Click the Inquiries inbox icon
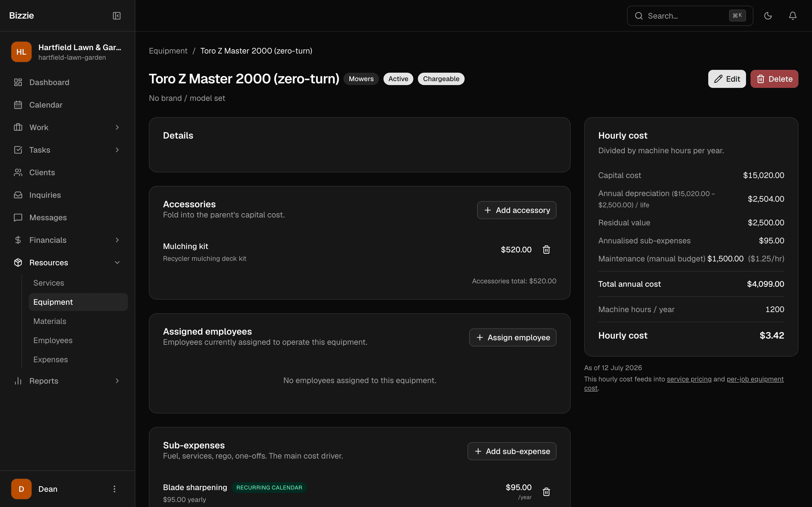 click(x=18, y=195)
